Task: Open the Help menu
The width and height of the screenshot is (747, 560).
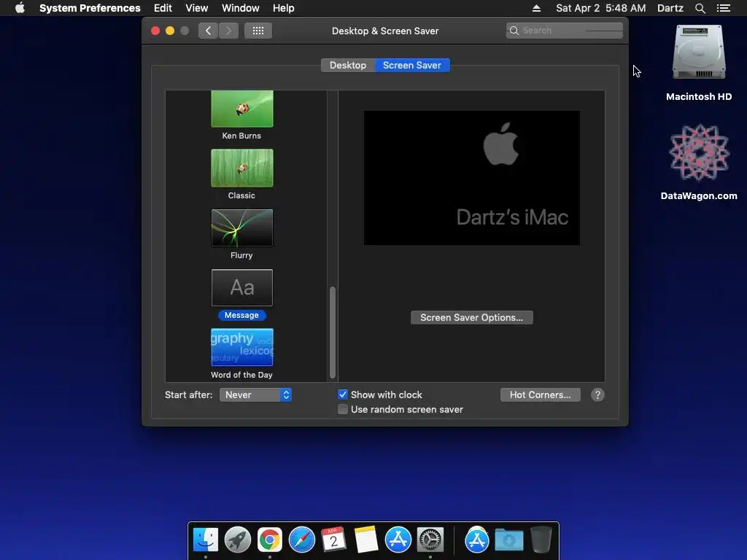Action: click(284, 8)
